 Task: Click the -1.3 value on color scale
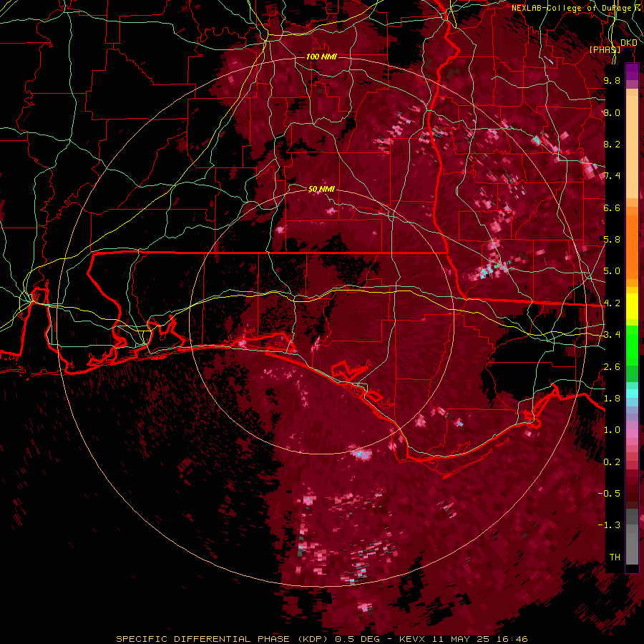(609, 525)
